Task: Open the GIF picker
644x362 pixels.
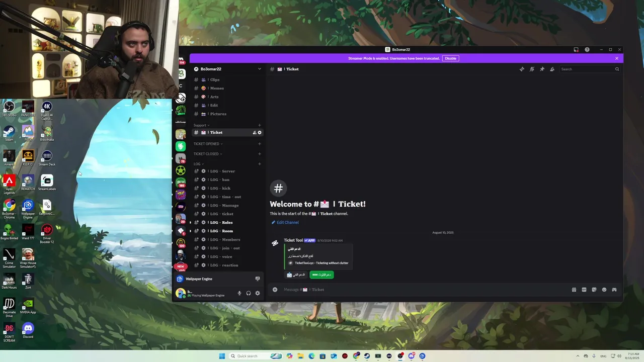Action: (x=584, y=290)
